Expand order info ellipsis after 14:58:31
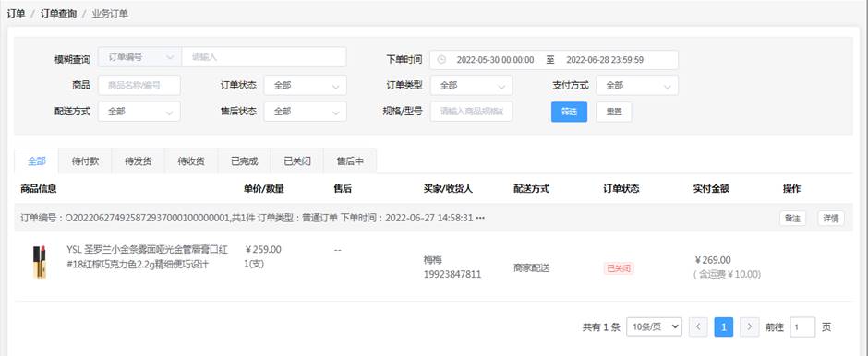 pos(480,218)
